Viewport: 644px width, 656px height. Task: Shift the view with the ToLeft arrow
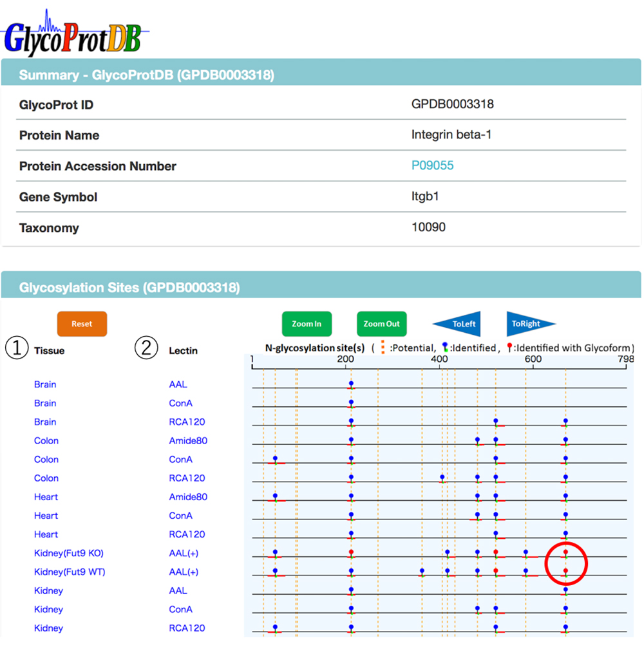[457, 324]
